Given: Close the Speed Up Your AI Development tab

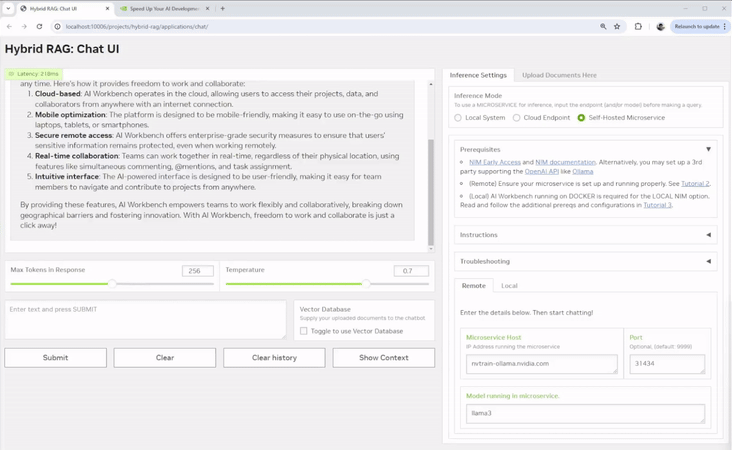Looking at the screenshot, I should point(208,8).
